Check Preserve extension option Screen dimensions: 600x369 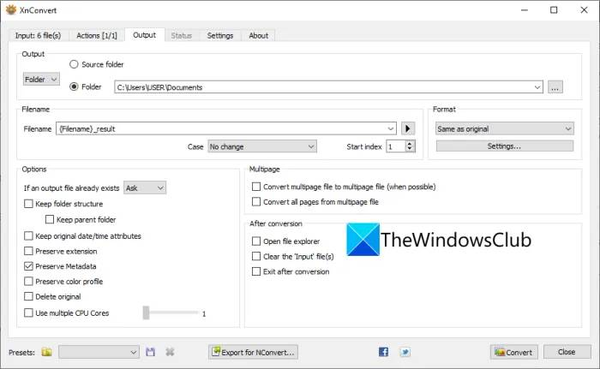[28, 251]
